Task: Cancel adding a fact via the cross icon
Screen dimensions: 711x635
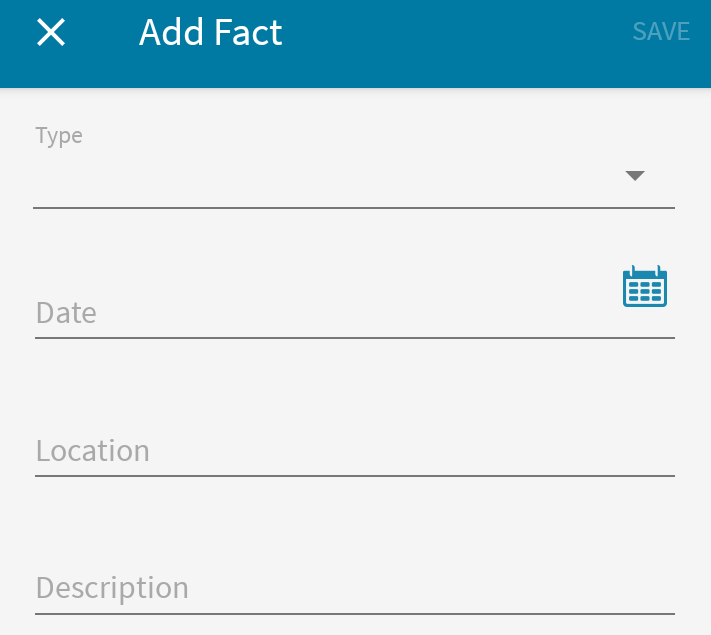Action: (51, 32)
